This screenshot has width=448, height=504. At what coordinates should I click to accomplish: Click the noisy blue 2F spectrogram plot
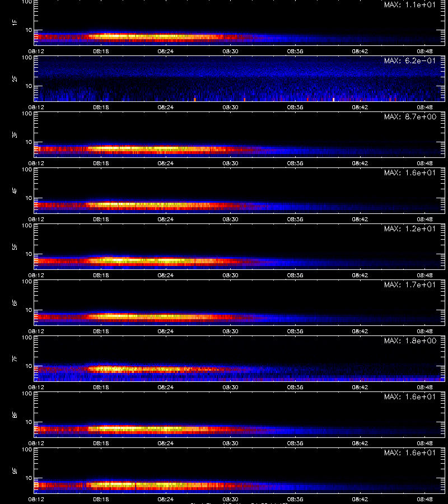240,79
